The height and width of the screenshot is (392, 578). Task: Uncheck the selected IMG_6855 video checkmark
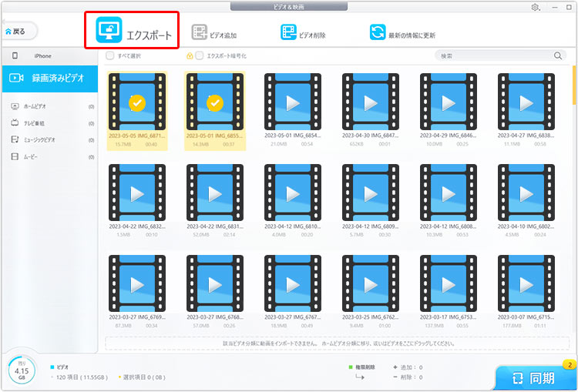point(215,103)
